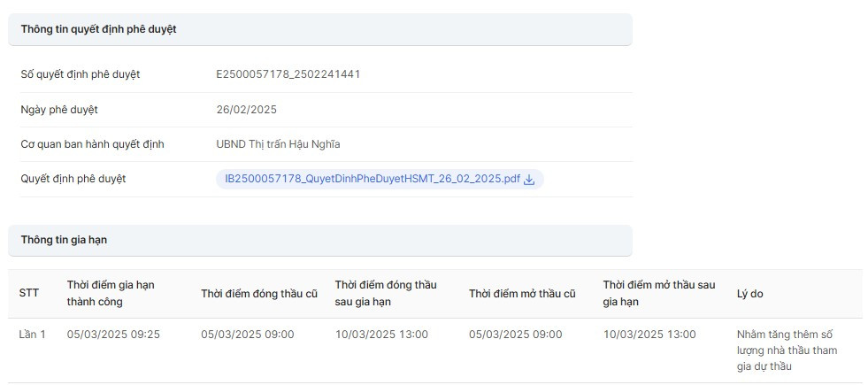Image resolution: width=868 pixels, height=385 pixels.
Task: Select the issuer "UBND Thị trấn Hậu Nghĩa"
Action: click(x=278, y=144)
